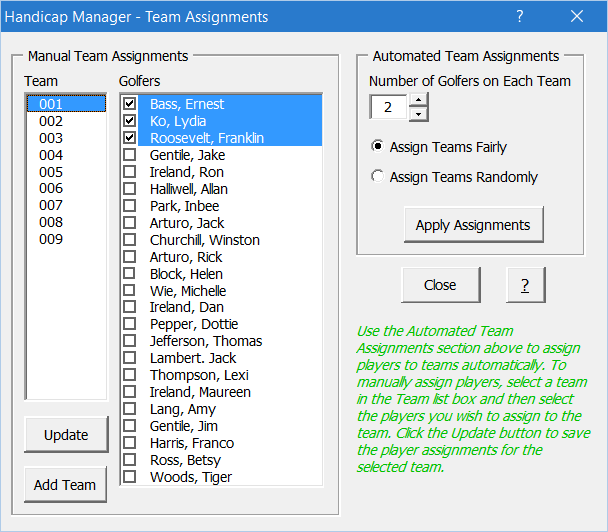The image size is (608, 532).
Task: Check the Ireland, Maureen checkbox
Action: (x=130, y=392)
